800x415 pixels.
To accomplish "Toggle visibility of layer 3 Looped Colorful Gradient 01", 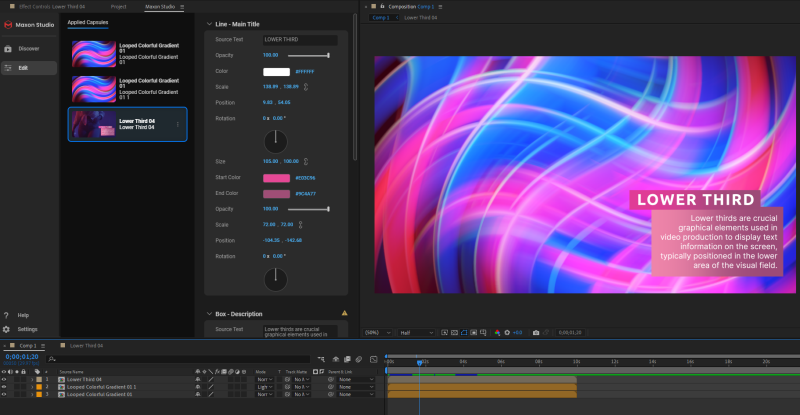I will click(4, 395).
